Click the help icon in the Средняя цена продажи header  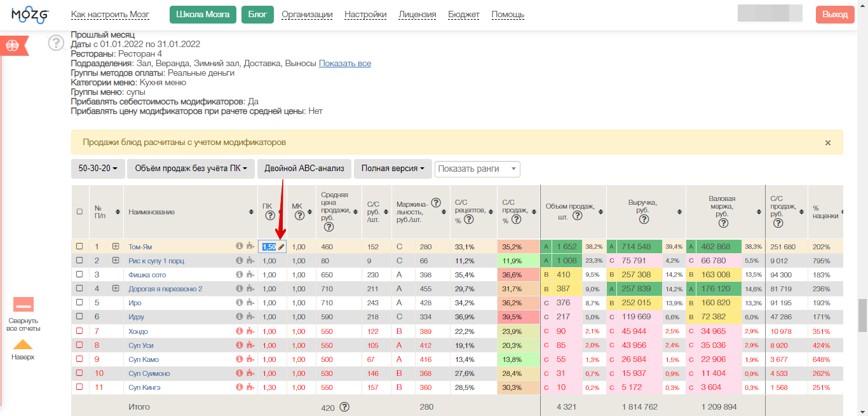[x=328, y=226]
